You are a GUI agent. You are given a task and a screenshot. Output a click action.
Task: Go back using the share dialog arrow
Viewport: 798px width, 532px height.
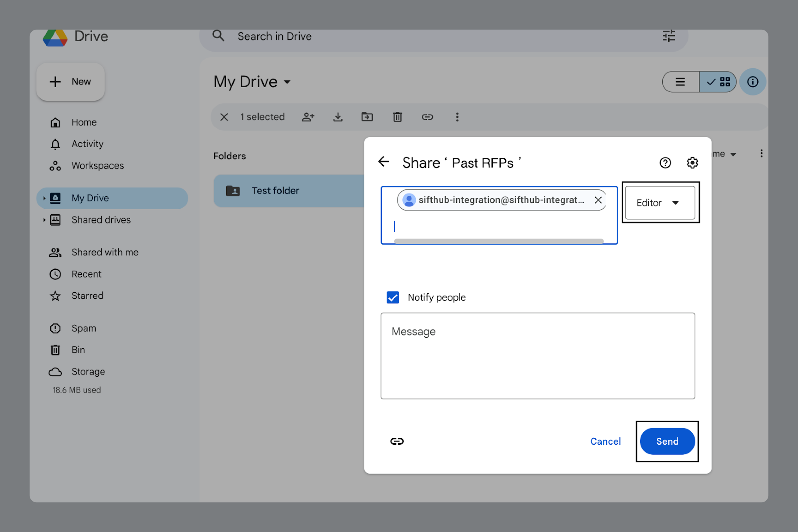[x=383, y=161]
